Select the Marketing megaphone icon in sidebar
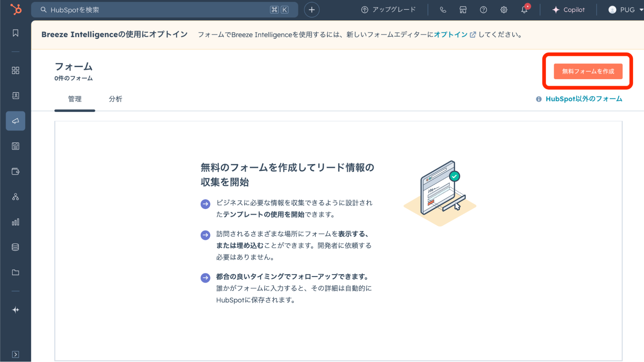The image size is (644, 362). (x=15, y=121)
